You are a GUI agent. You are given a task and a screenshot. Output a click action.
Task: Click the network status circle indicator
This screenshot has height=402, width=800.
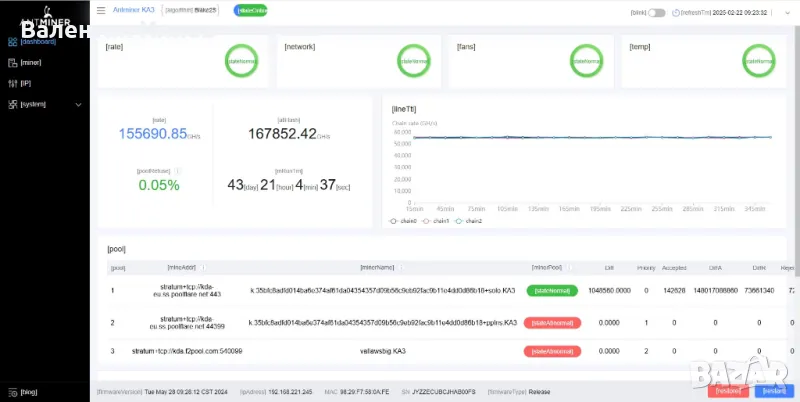coord(413,62)
